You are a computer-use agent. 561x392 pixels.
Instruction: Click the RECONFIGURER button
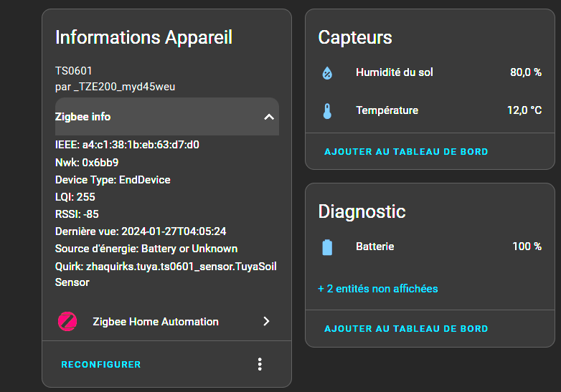click(101, 365)
